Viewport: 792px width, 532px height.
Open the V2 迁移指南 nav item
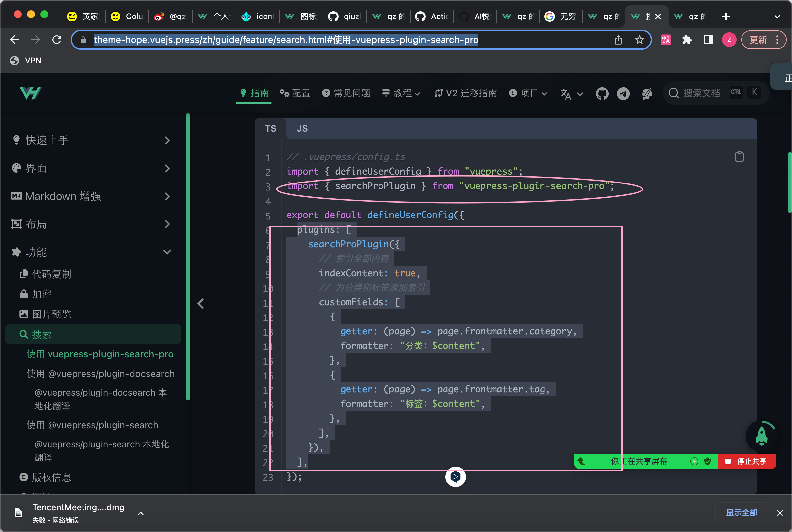click(465, 93)
